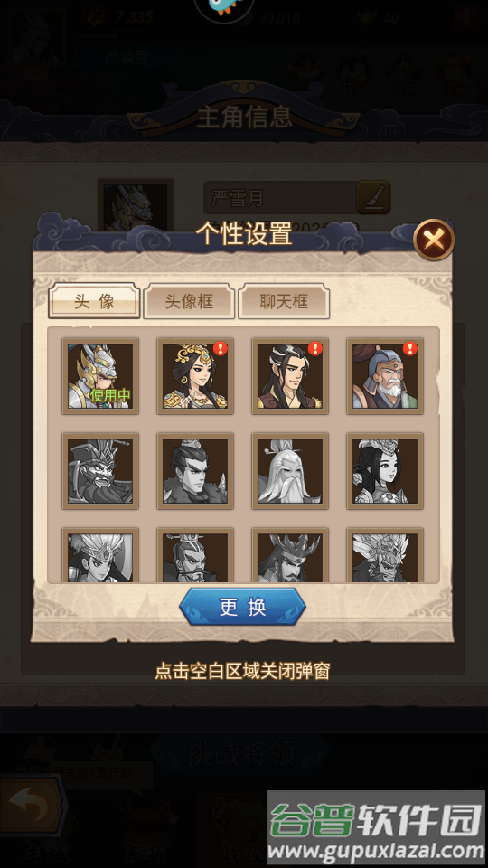This screenshot has width=488, height=868.
Task: Choose the lady with golden headdress avatar
Action: click(195, 376)
